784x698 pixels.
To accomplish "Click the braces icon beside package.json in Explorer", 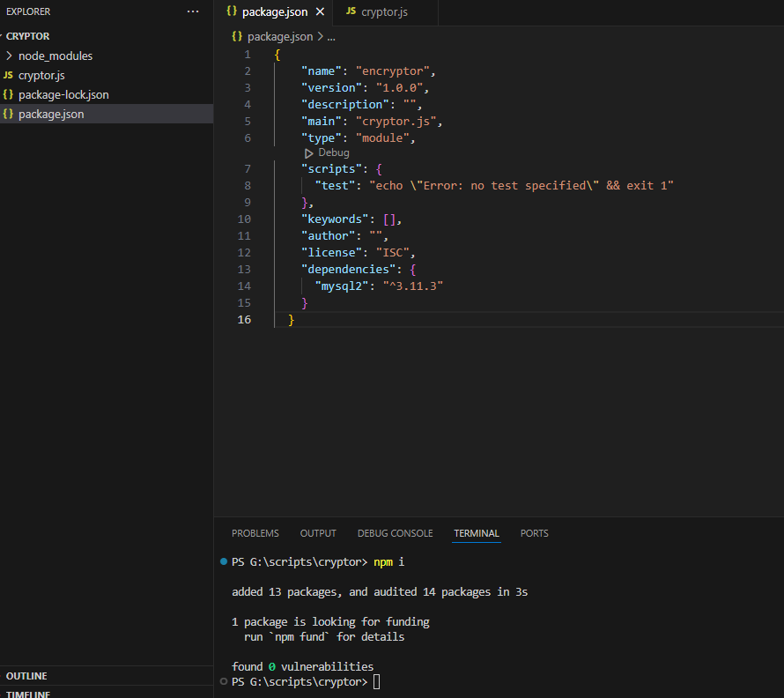I will (8, 115).
